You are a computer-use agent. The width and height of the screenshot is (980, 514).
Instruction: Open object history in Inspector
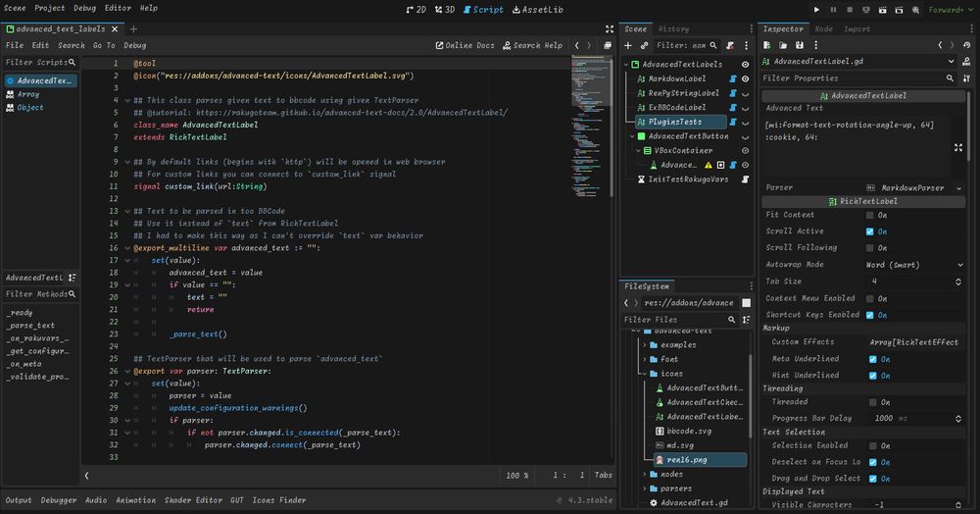pos(967,45)
